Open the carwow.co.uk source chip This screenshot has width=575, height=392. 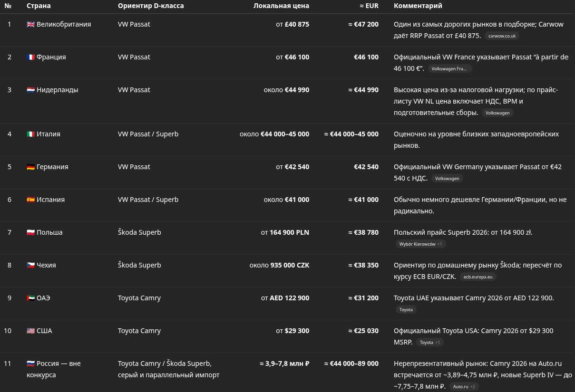point(502,36)
